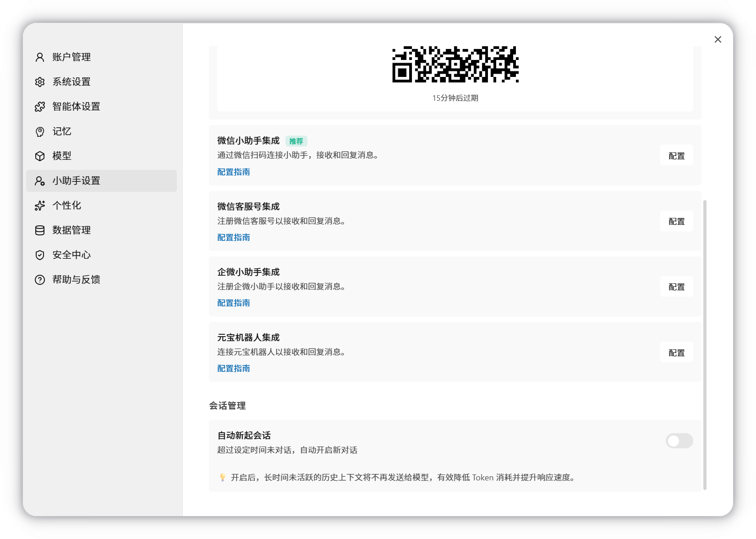Image resolution: width=756 pixels, height=539 pixels.
Task: Click the shield icon beside 安全中心
Action: click(40, 255)
